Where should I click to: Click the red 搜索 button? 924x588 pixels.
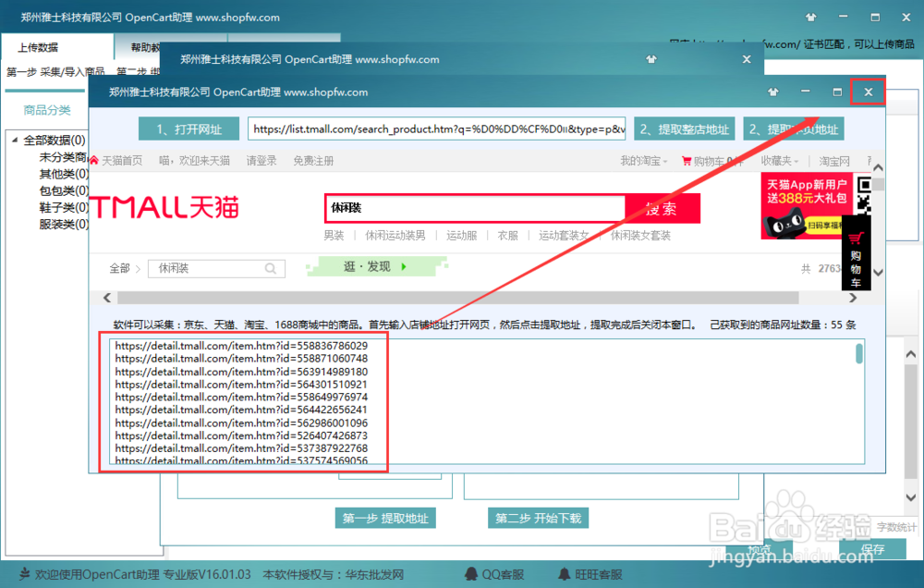click(662, 208)
